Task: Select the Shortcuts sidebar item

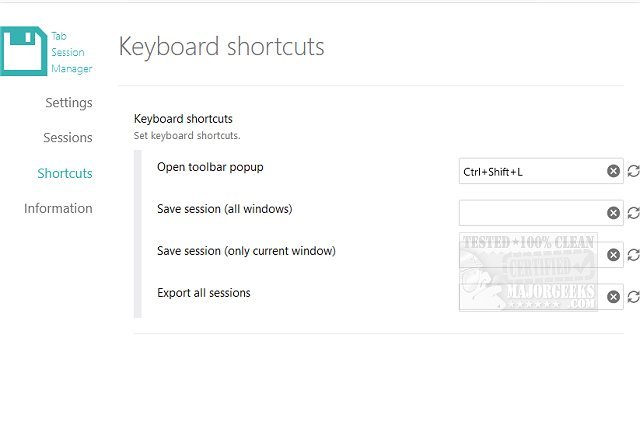Action: tap(65, 173)
